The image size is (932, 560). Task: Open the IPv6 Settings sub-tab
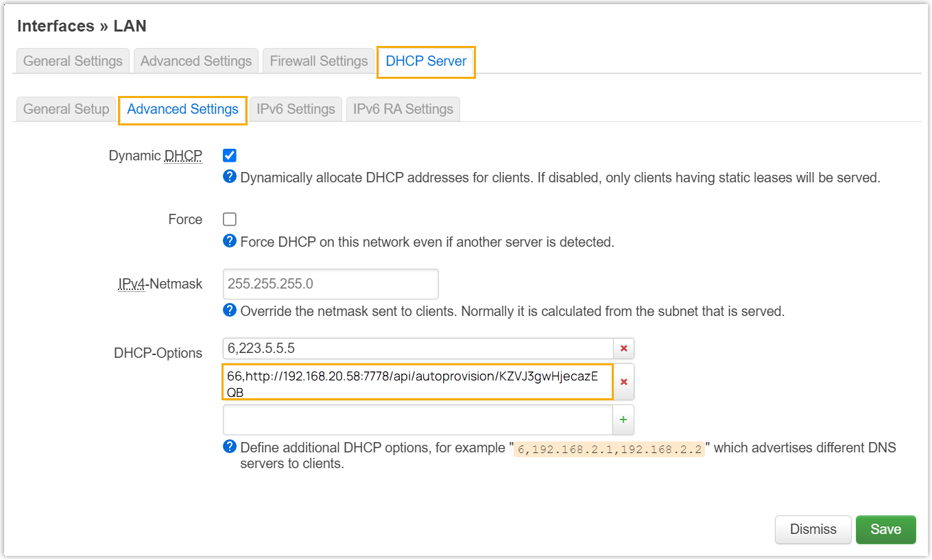click(296, 109)
